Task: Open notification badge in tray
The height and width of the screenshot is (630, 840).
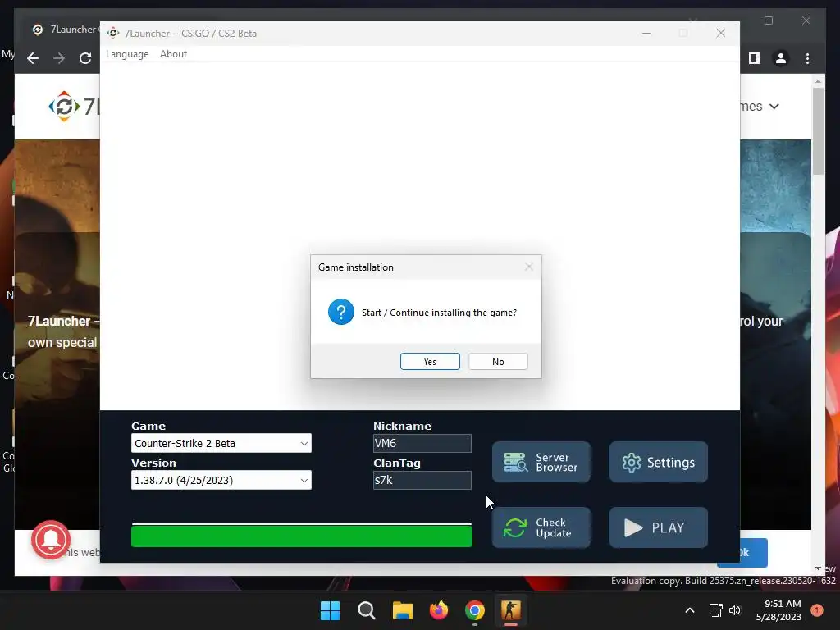Action: (x=817, y=609)
